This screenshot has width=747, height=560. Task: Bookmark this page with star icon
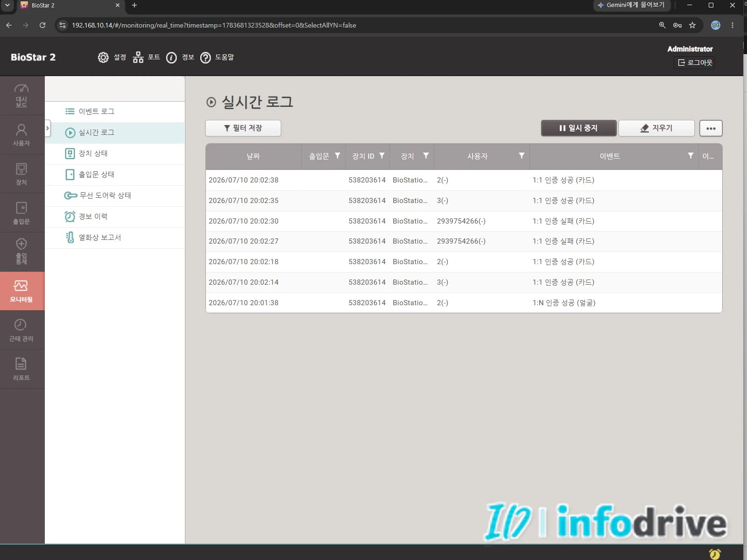coord(692,25)
